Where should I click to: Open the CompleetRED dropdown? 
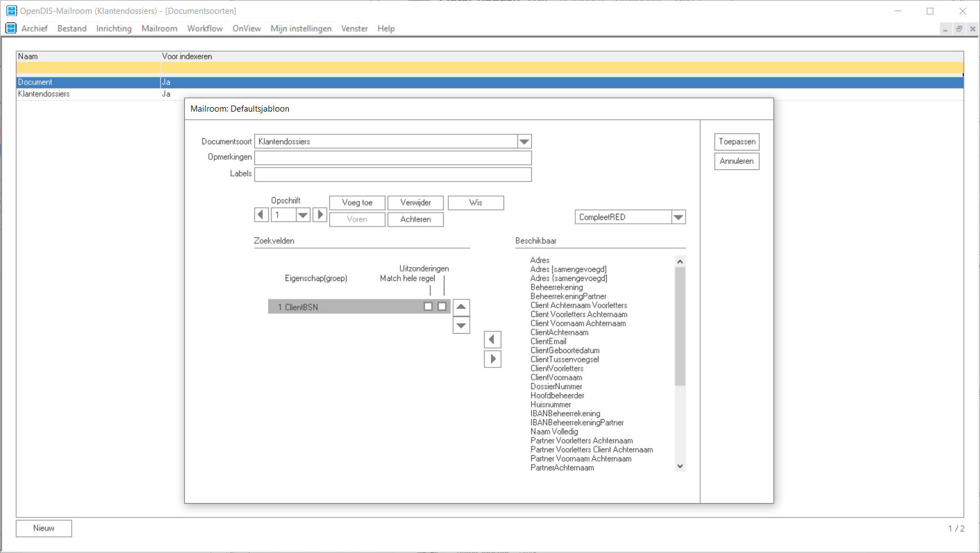click(679, 217)
